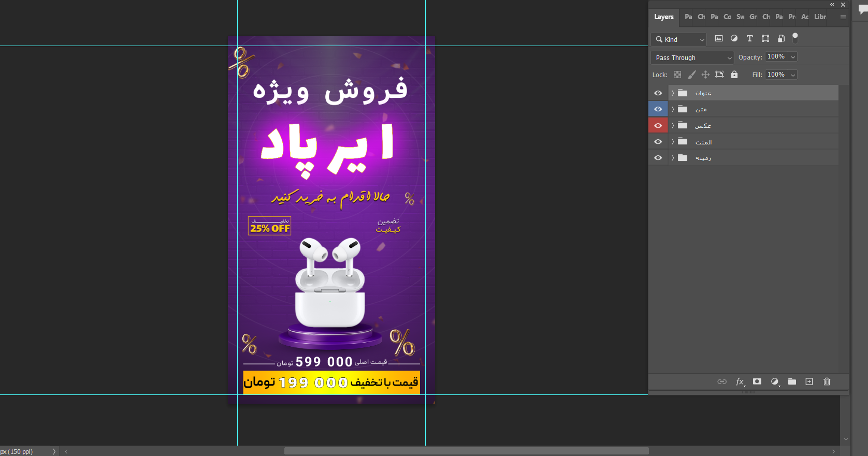Expand the زمینه group
Screen dimensions: 868x456
[x=673, y=158]
